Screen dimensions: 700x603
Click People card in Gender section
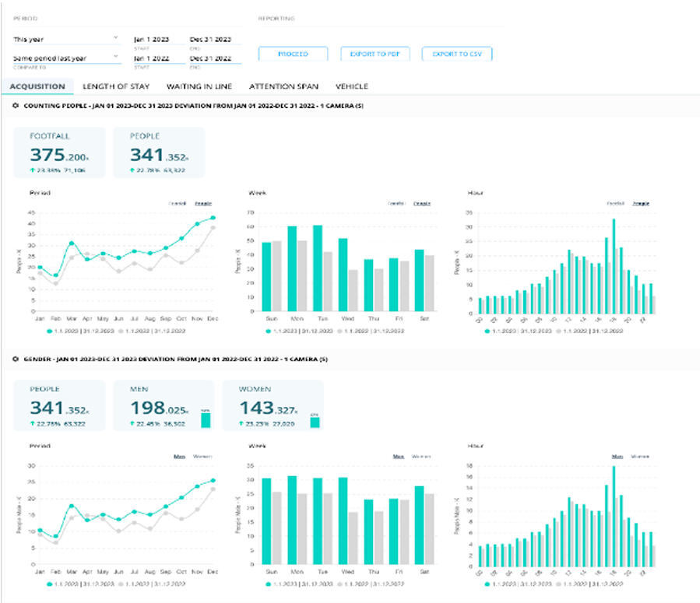click(59, 405)
